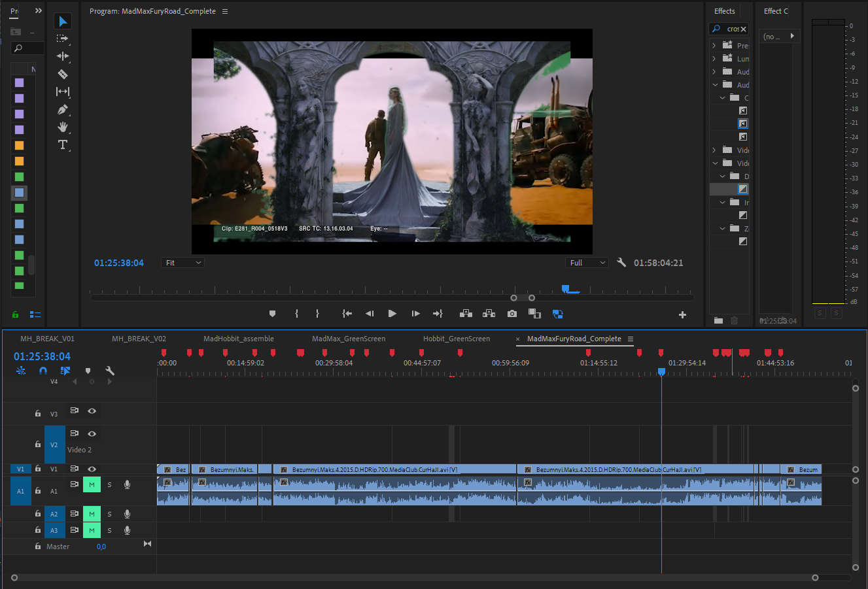868x589 pixels.
Task: Open the Fit zoom level dropdown
Action: pyautogui.click(x=182, y=263)
